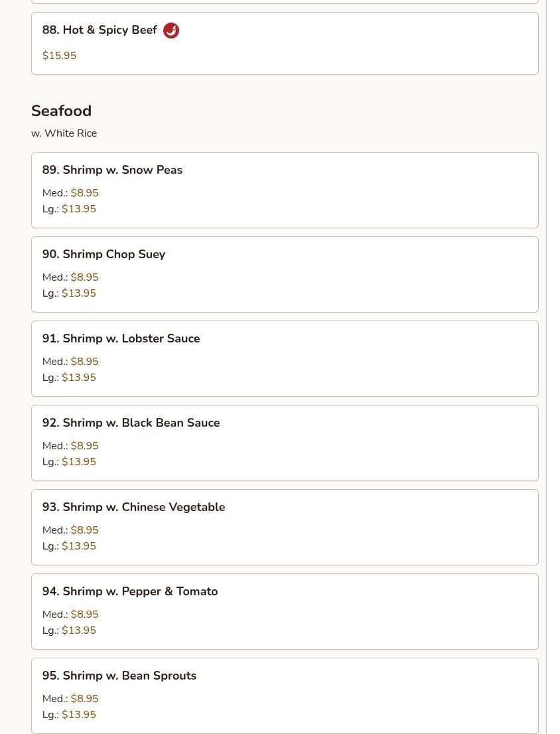Click Lg. price of Shrimp Pepper & Tomato
Viewport: 560px width, 734px height.
[x=78, y=630]
